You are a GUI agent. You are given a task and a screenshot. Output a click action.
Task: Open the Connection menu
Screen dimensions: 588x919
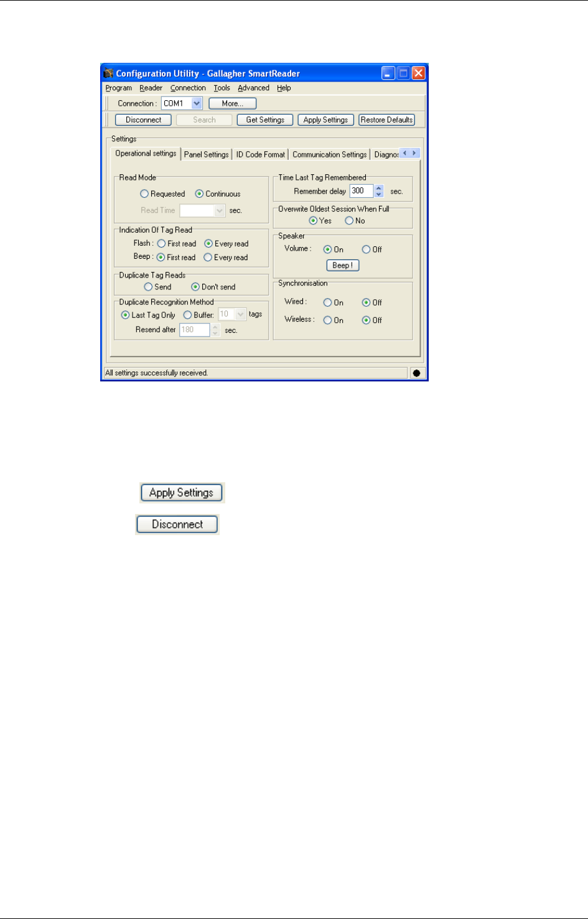click(188, 88)
